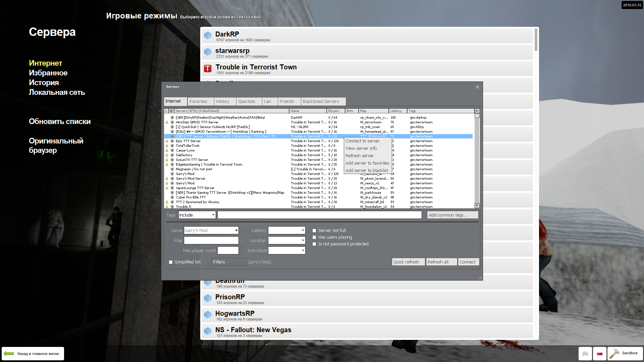Open the Latency filter dropdown
Image resolution: width=644 pixels, height=362 pixels.
(286, 231)
